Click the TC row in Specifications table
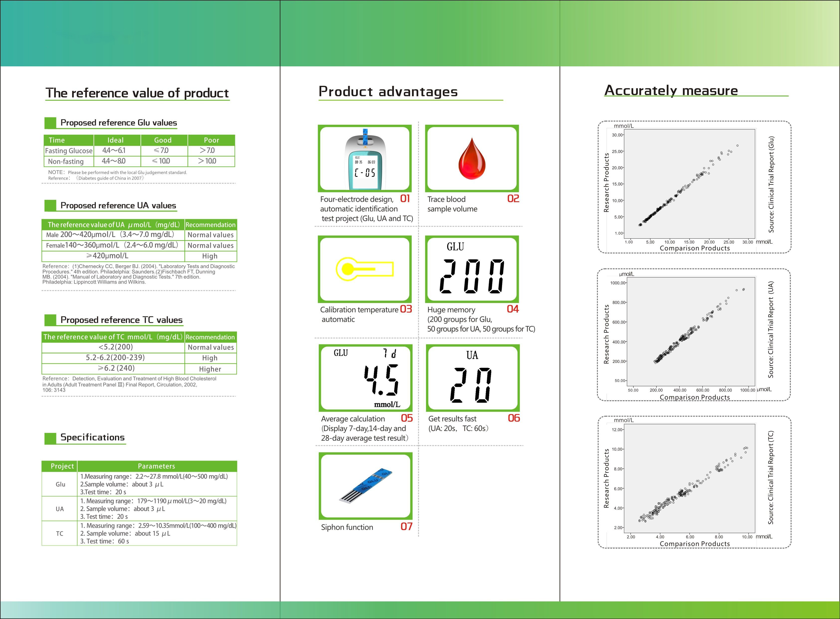Viewport: 840px width, 619px height. (60, 533)
